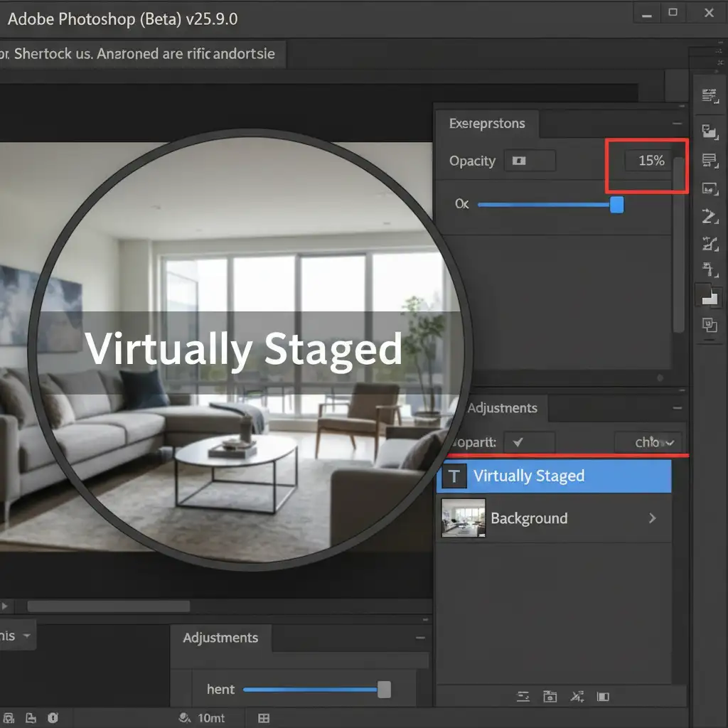Click the leftmost icon at layers panel bottom
This screenshot has width=728, height=728.
click(523, 697)
